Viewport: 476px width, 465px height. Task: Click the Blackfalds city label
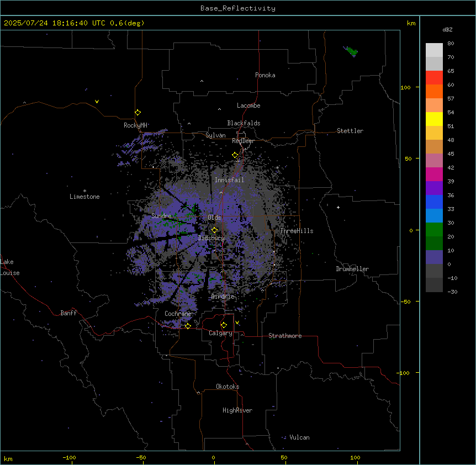pyautogui.click(x=244, y=123)
